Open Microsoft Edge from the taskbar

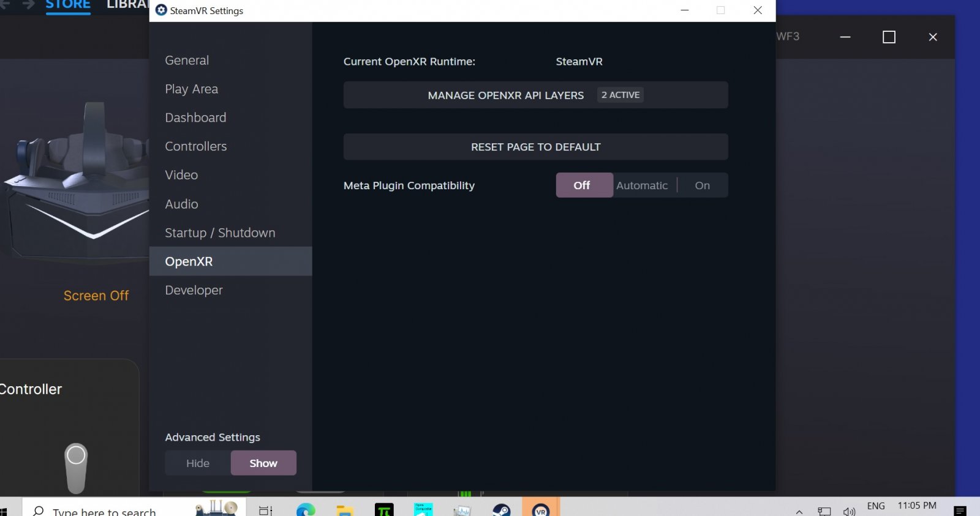(x=306, y=510)
